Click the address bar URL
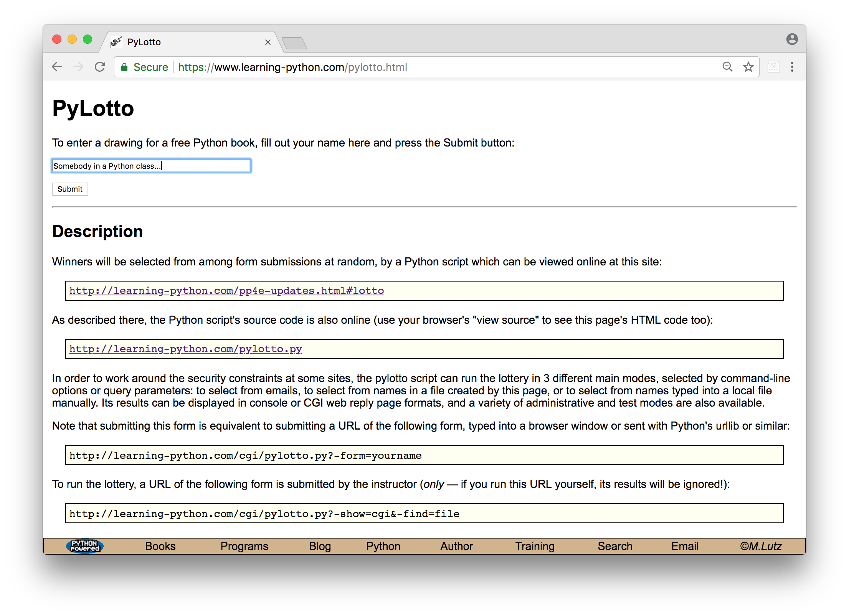The image size is (849, 616). [292, 67]
